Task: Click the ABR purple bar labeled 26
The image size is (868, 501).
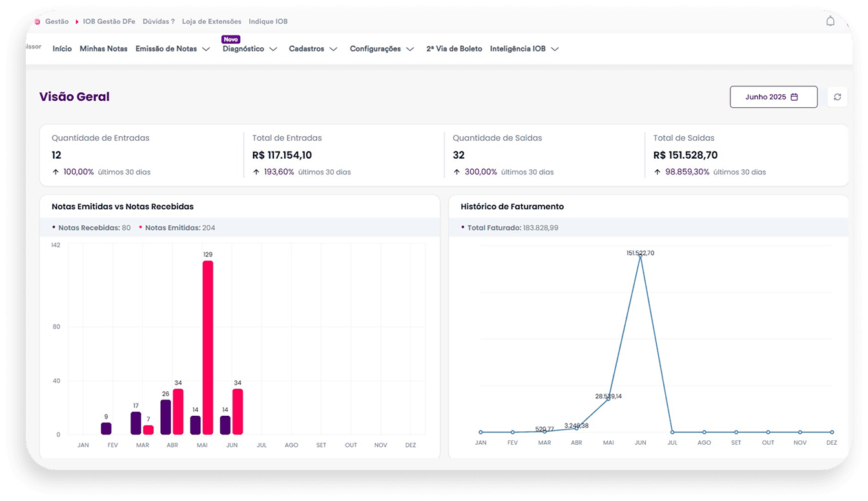Action: coord(166,417)
